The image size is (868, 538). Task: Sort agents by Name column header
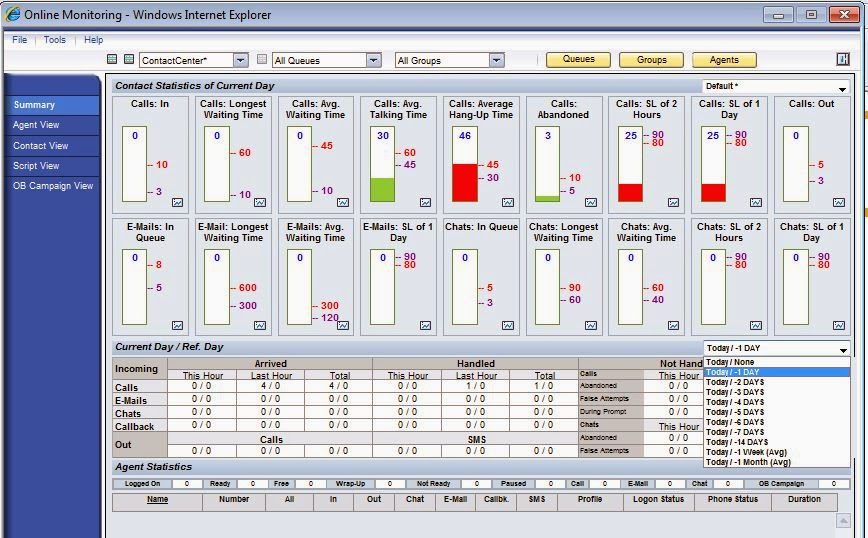pyautogui.click(x=157, y=499)
